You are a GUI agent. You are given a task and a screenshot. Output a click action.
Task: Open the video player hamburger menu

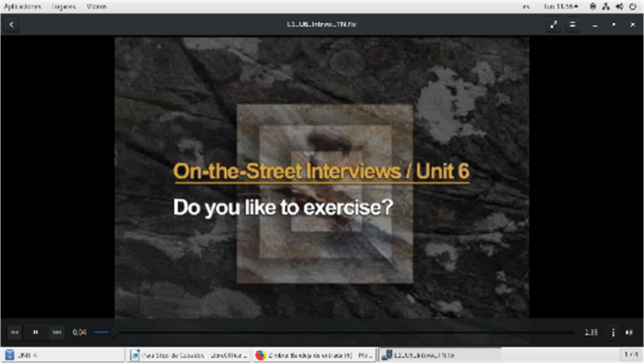click(x=572, y=25)
